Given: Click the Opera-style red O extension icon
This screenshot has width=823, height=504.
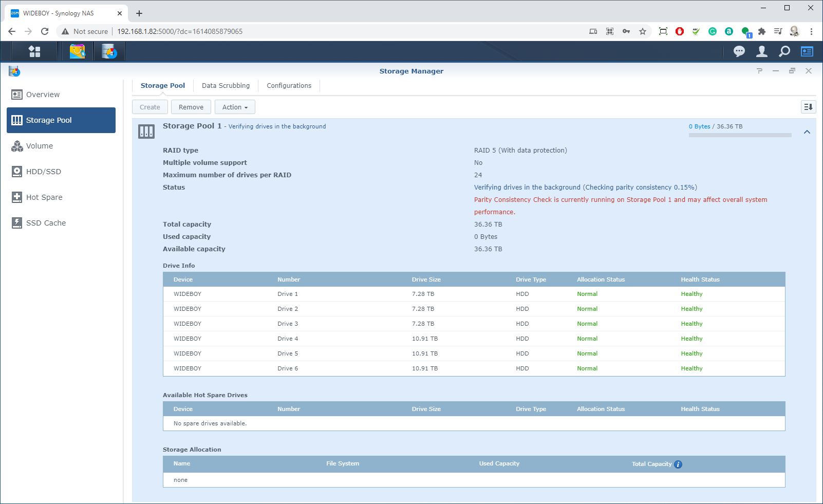Looking at the screenshot, I should tap(680, 31).
